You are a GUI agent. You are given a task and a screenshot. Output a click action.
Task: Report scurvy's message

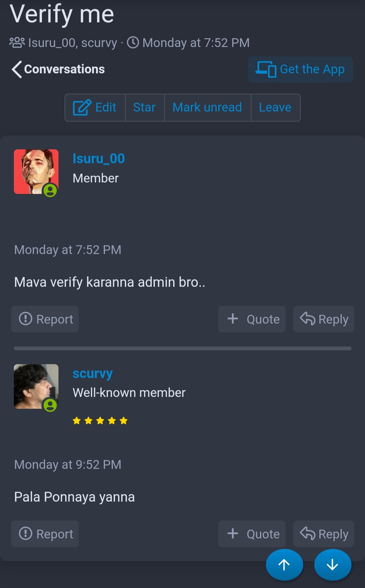tap(45, 534)
